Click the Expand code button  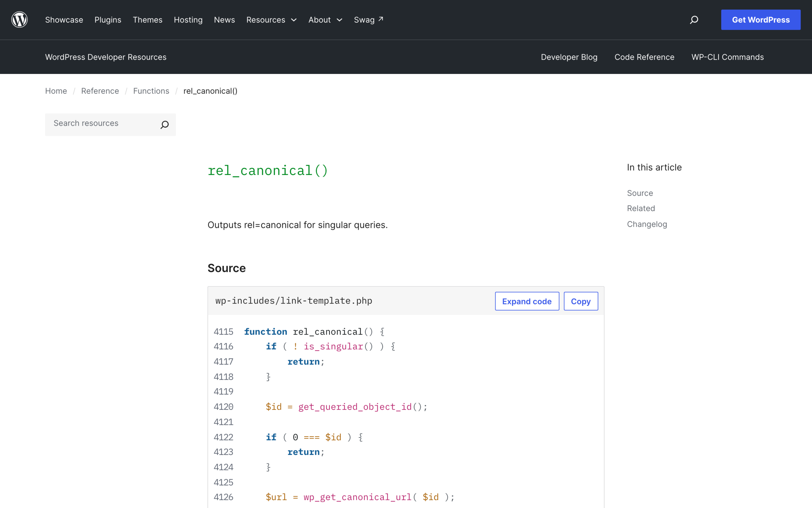527,301
